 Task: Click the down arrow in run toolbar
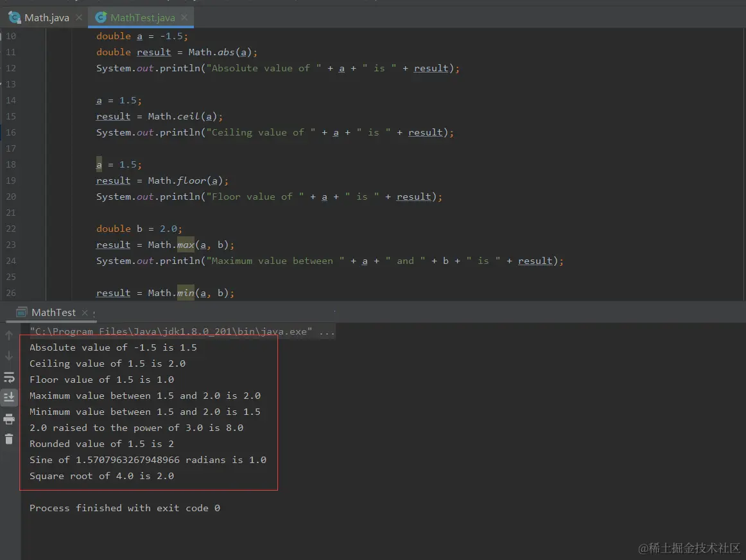pos(9,356)
